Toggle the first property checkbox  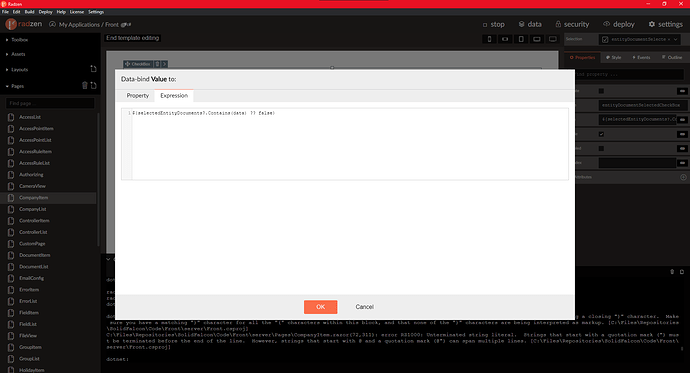coord(601,91)
